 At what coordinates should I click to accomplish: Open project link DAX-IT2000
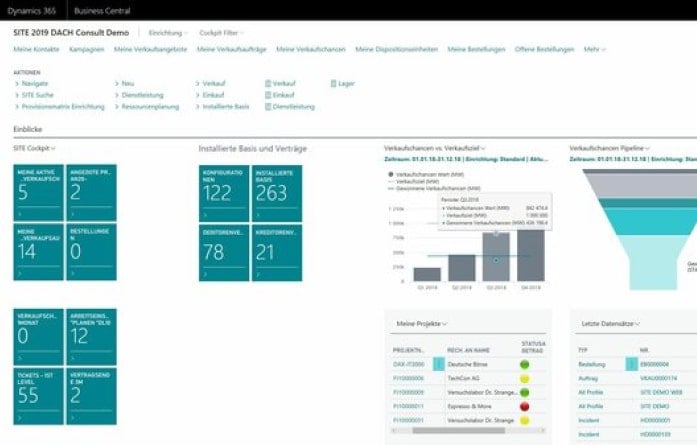(x=409, y=364)
